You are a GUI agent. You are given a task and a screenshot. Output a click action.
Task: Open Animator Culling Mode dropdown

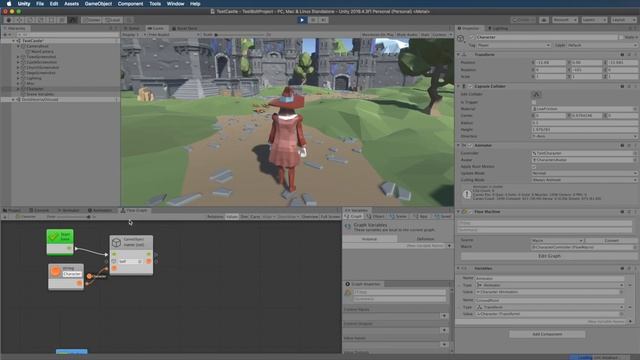pos(584,180)
